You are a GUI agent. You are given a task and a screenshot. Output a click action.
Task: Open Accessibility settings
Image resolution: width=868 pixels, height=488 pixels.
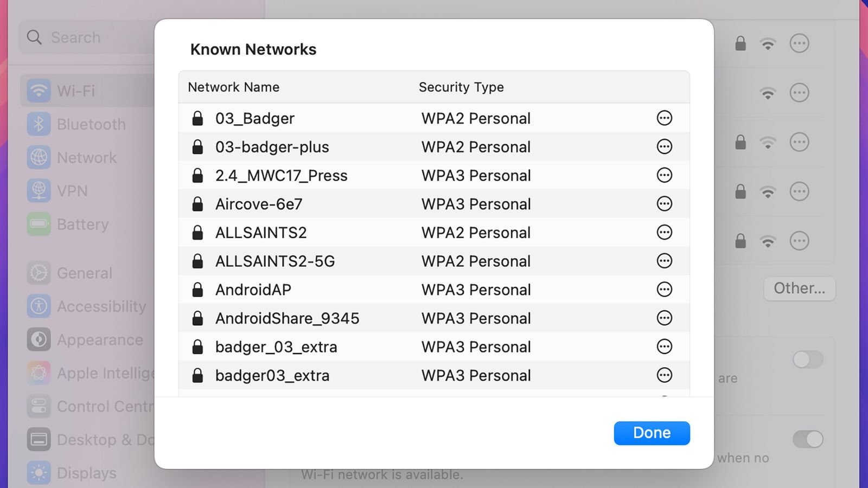pyautogui.click(x=101, y=306)
